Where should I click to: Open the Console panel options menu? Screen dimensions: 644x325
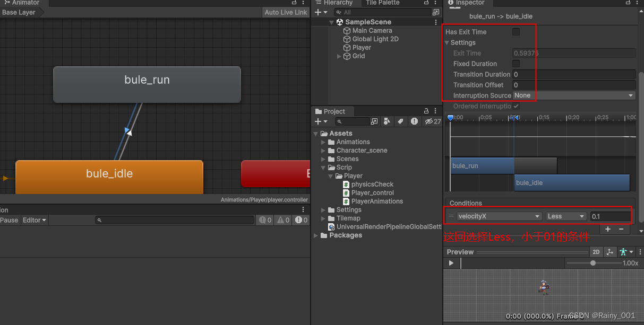pos(303,210)
